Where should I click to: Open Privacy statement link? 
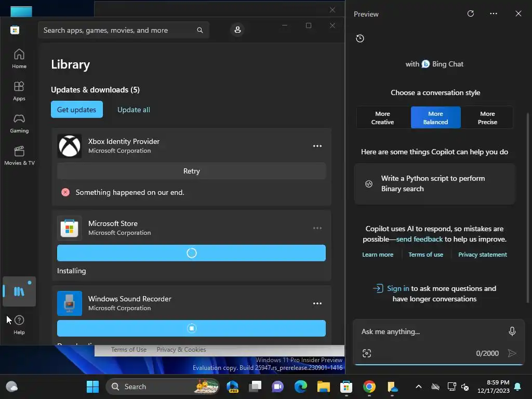pyautogui.click(x=483, y=255)
